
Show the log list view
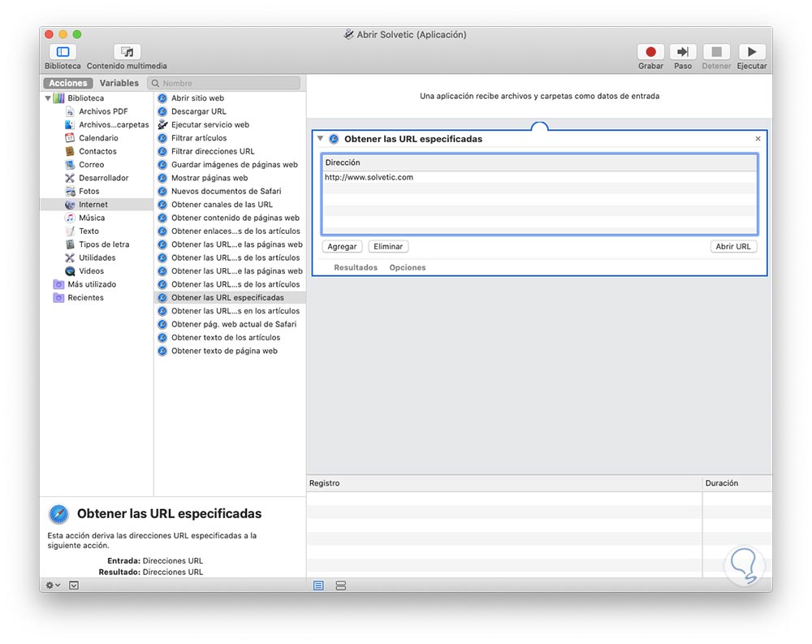pos(318,586)
